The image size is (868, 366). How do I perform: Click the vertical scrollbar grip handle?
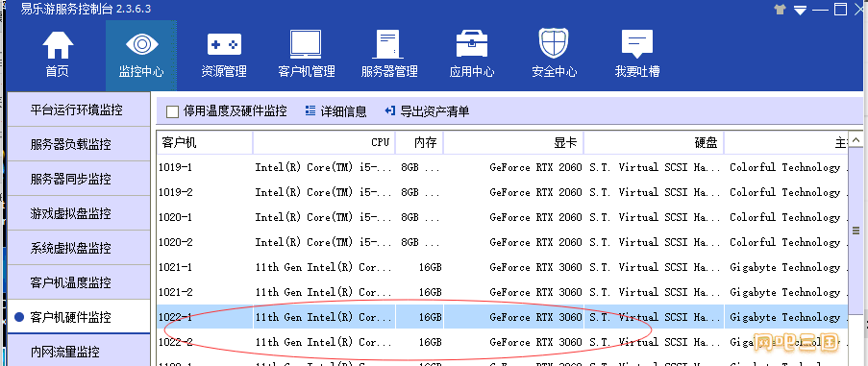(x=856, y=231)
